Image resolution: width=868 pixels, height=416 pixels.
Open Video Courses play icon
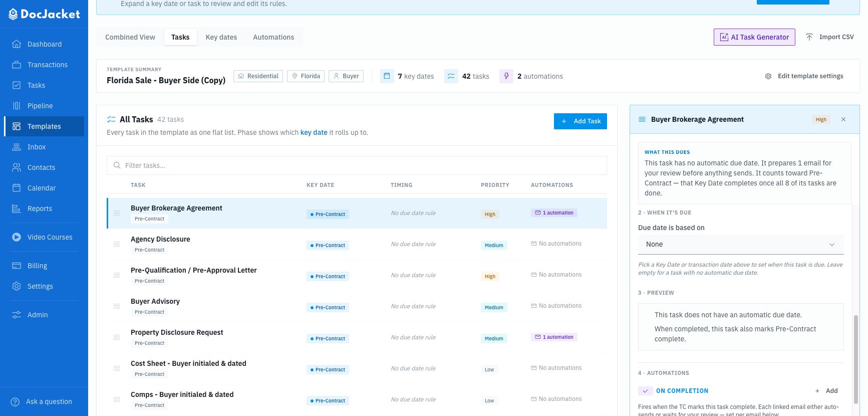pos(17,237)
